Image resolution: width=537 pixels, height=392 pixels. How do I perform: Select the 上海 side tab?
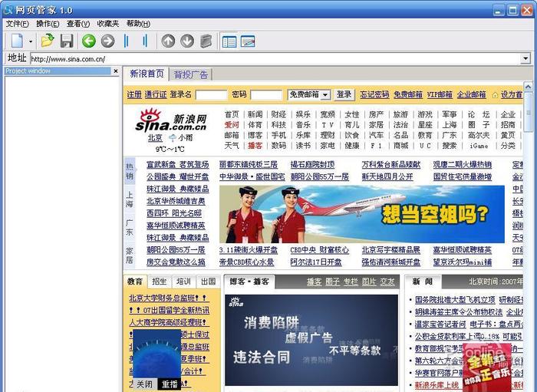130,199
